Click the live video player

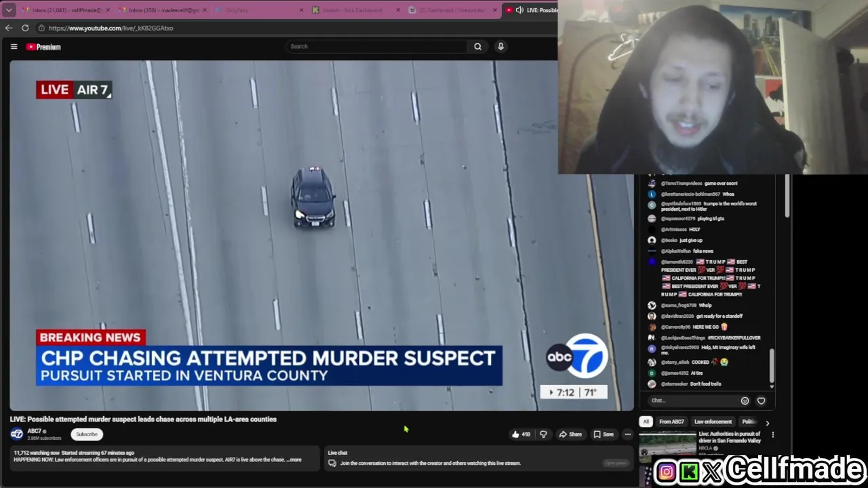coord(321,235)
